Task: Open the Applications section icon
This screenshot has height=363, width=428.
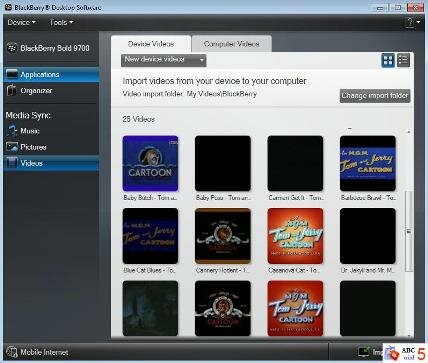Action: coord(12,74)
